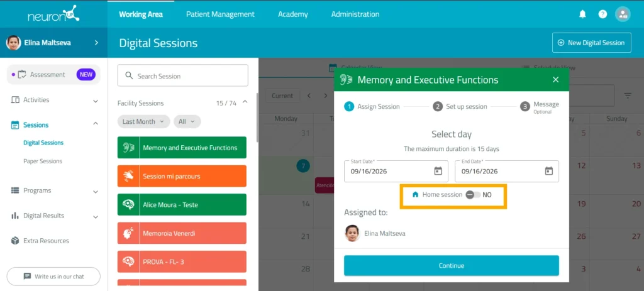This screenshot has height=291, width=644.
Task: Expand the Activities menu chevron
Action: 96,101
